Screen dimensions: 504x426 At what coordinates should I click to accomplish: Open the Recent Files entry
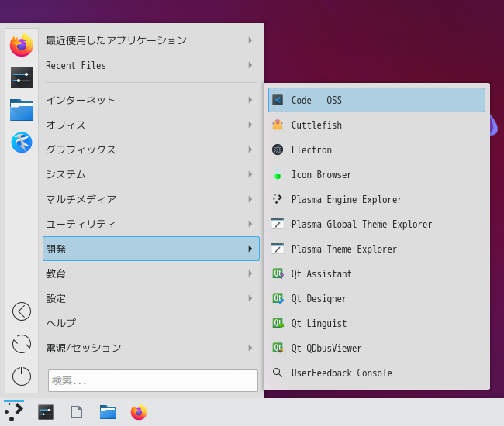[x=151, y=65]
